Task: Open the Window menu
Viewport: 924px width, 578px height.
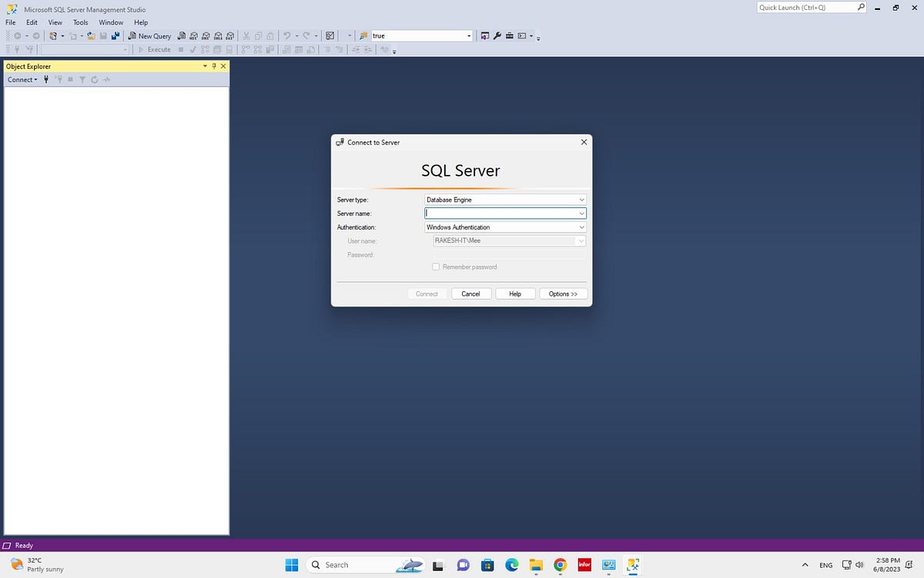Action: tap(111, 22)
